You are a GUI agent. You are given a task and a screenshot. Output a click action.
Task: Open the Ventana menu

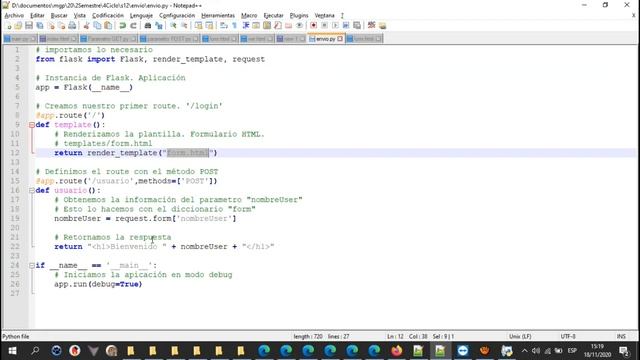click(324, 16)
